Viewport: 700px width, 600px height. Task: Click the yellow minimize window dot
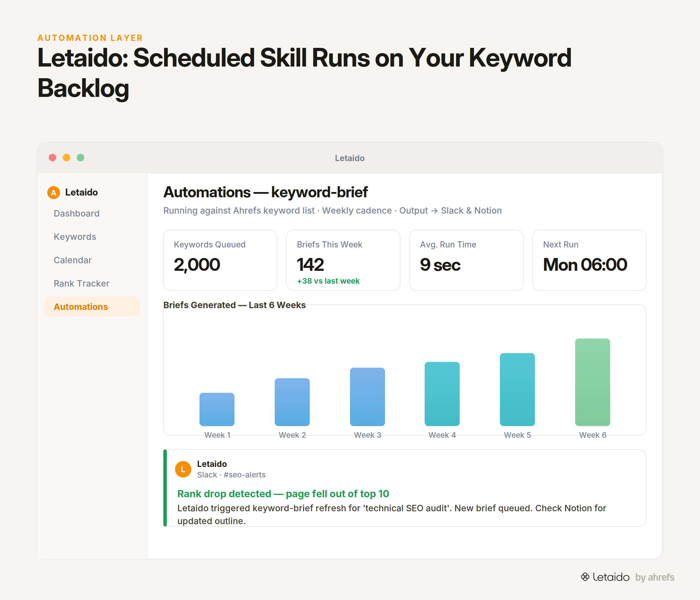click(66, 158)
